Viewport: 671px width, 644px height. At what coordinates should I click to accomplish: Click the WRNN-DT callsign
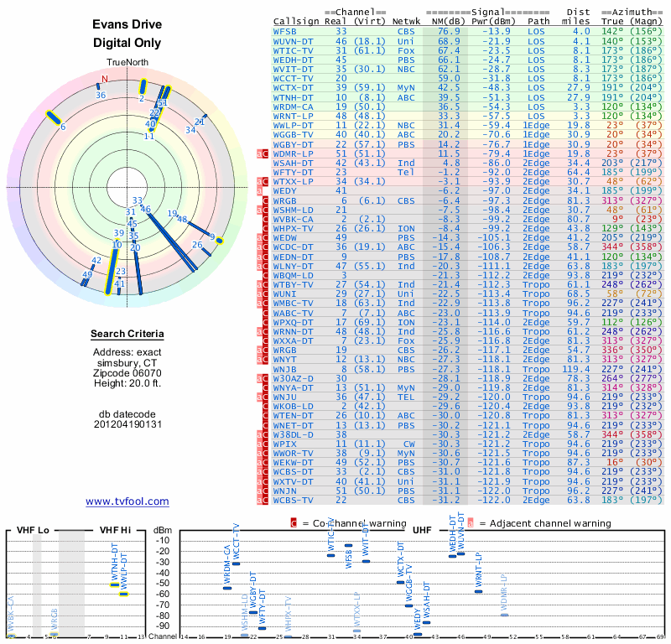pos(293,331)
